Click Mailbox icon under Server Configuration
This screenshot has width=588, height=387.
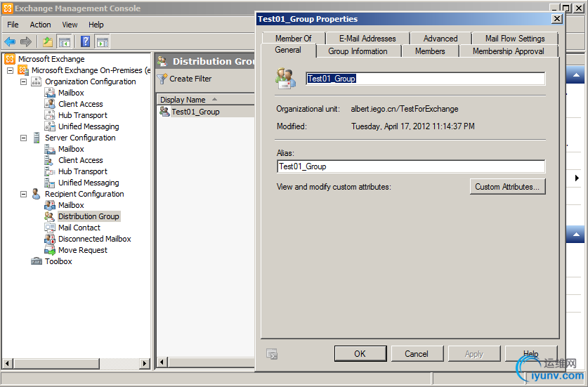[50, 149]
